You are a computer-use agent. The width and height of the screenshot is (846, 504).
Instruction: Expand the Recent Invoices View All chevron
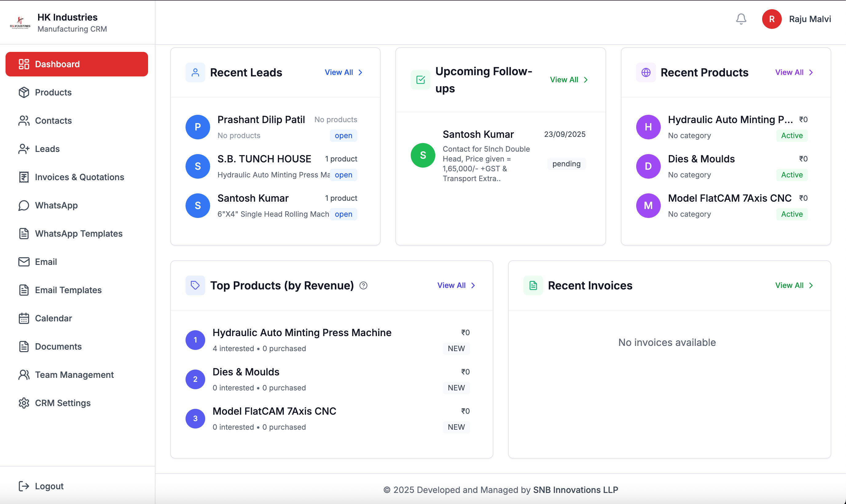coord(811,285)
